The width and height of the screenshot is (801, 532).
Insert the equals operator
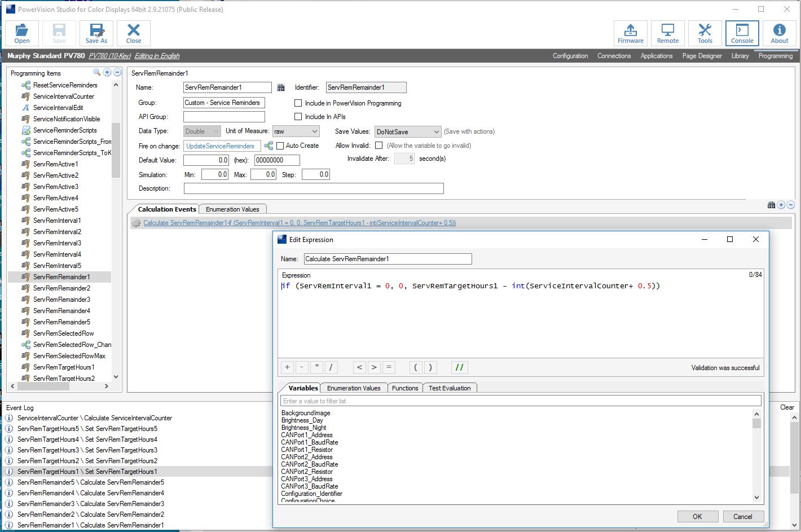tap(389, 367)
